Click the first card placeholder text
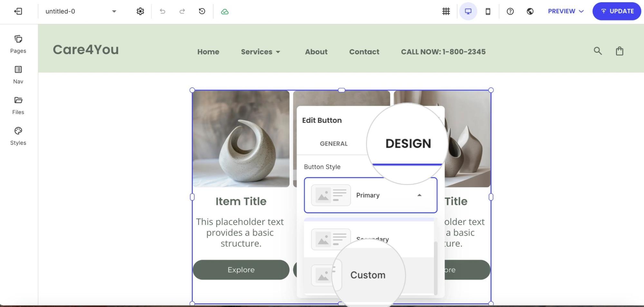This screenshot has width=644, height=307. [240, 233]
